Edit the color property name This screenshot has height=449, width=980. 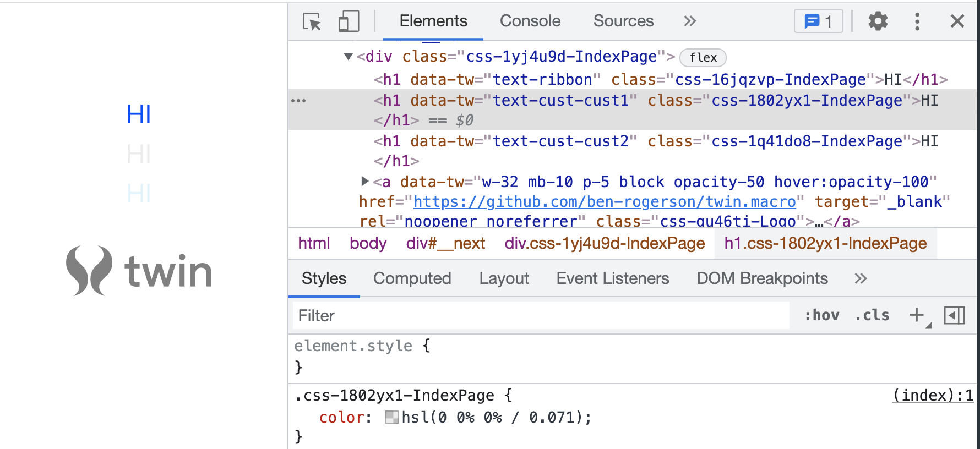[x=341, y=418]
